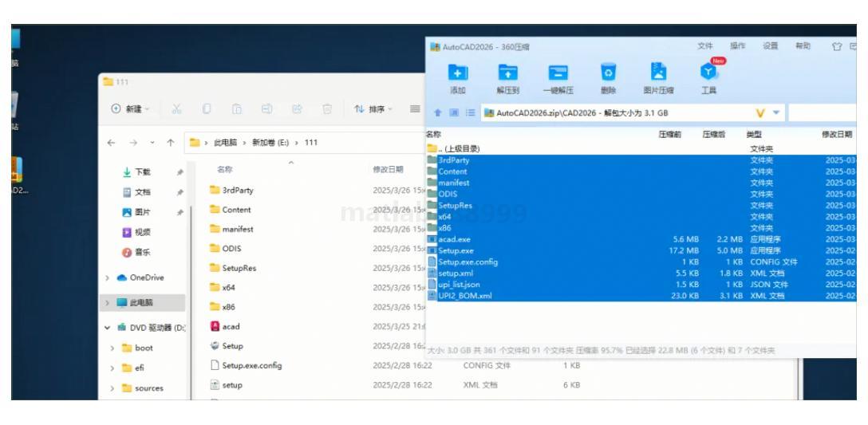Open the 操作 menu in 360压缩
Image resolution: width=868 pixels, height=425 pixels.
[x=738, y=46]
